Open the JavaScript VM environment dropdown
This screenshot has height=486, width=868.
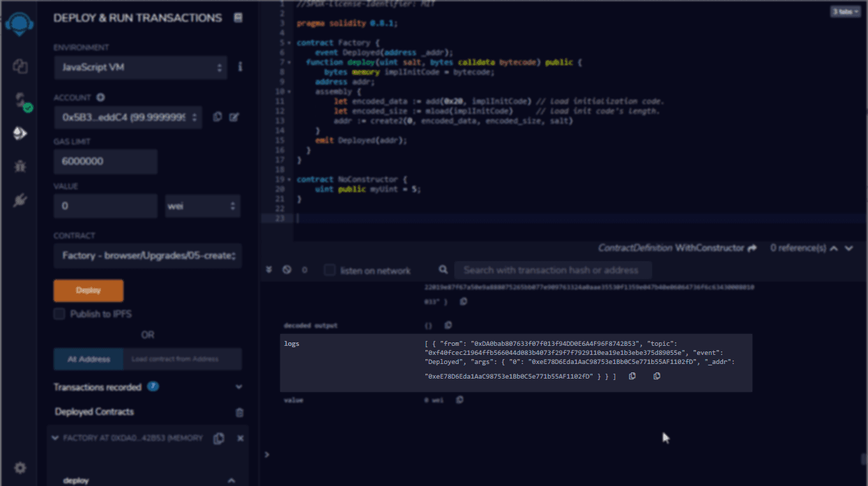click(x=141, y=68)
